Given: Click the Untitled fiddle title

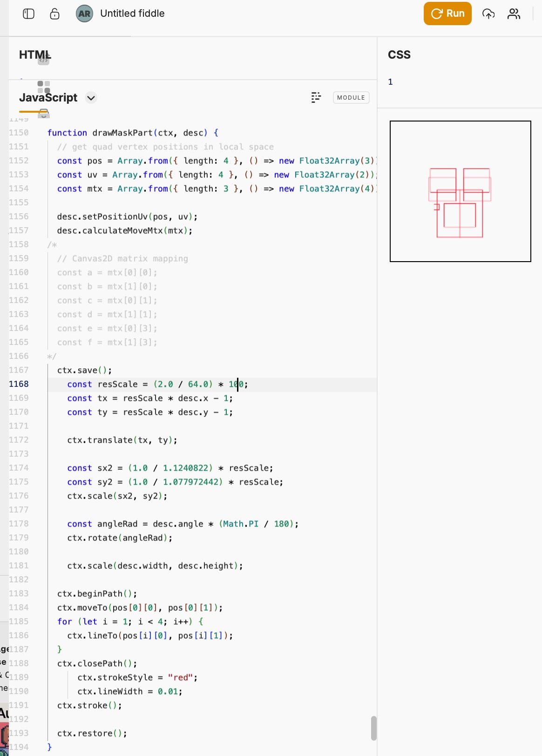Looking at the screenshot, I should (x=132, y=13).
